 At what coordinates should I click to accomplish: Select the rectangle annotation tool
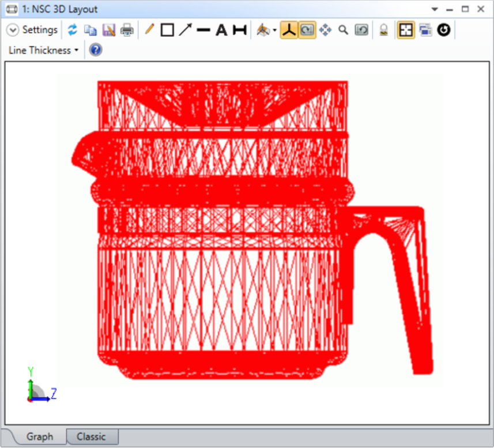point(167,29)
